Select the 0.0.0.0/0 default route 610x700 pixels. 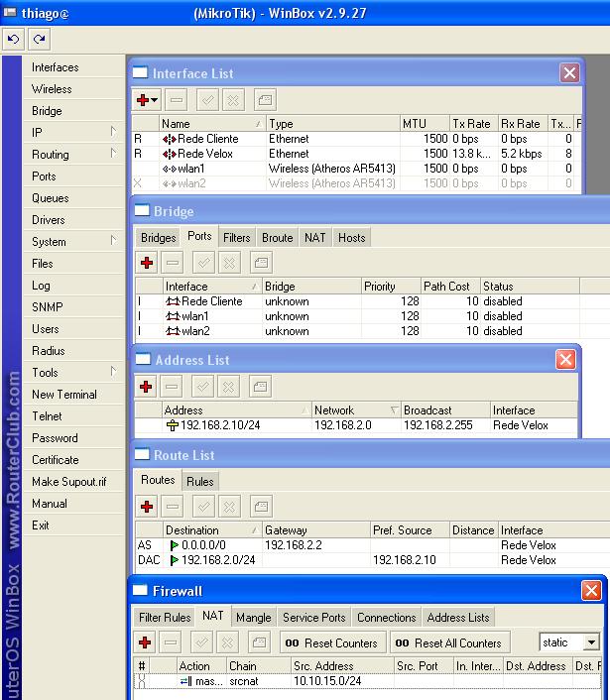click(x=372, y=545)
